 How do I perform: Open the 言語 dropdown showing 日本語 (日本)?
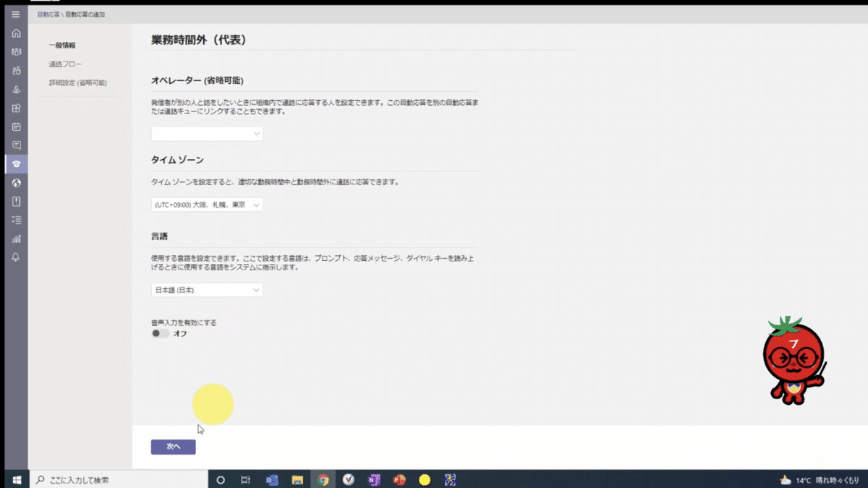tap(207, 289)
